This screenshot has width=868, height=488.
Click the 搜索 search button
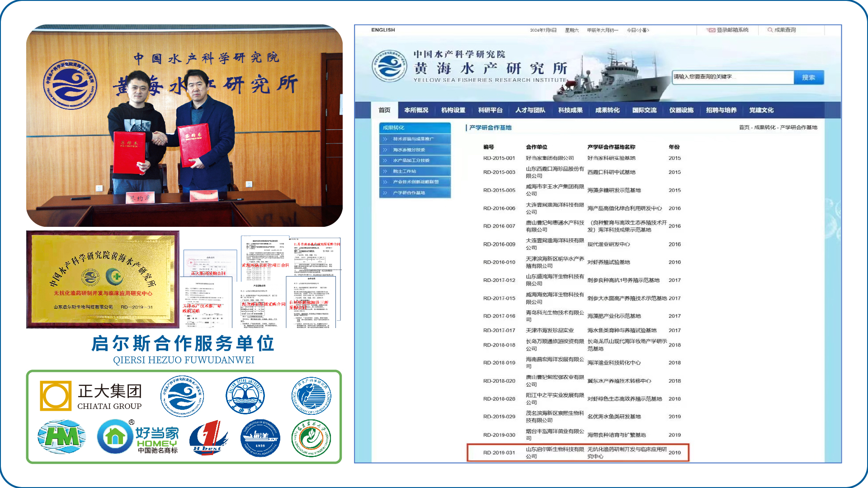click(x=809, y=77)
